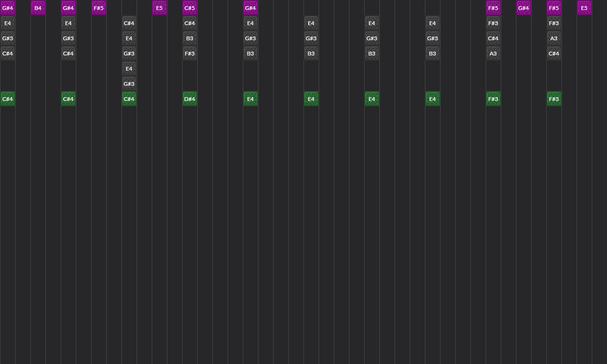Click the gray C#4 note directly below A3
This screenshot has height=364, width=607.
[x=554, y=54]
